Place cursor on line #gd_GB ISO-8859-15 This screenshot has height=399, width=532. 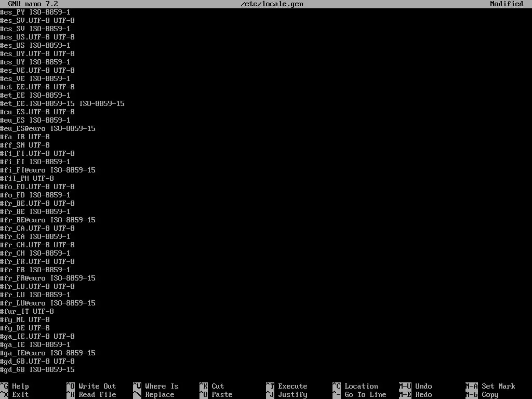(37, 369)
